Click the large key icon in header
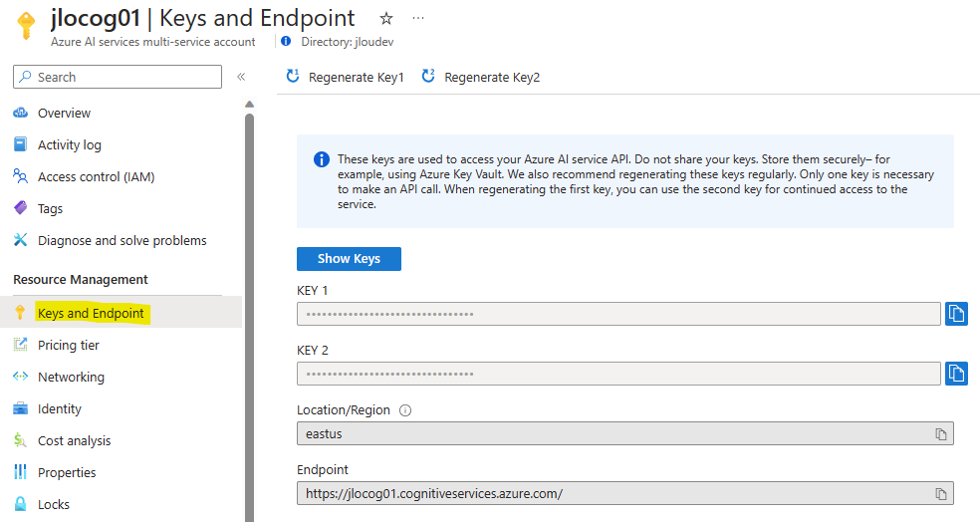This screenshot has width=980, height=522. click(x=26, y=25)
